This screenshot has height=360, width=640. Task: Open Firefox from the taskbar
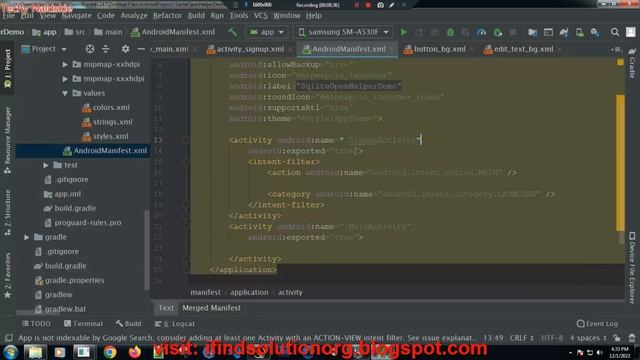(x=135, y=352)
